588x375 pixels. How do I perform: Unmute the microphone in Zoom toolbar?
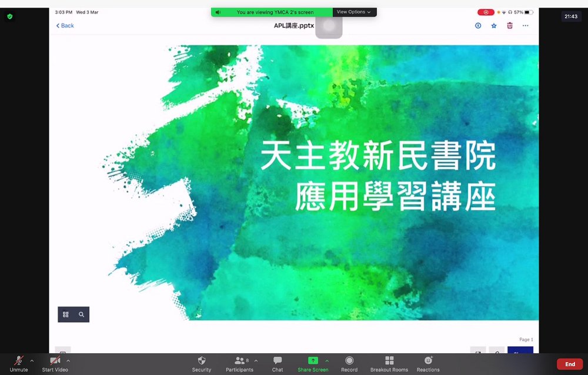click(19, 364)
